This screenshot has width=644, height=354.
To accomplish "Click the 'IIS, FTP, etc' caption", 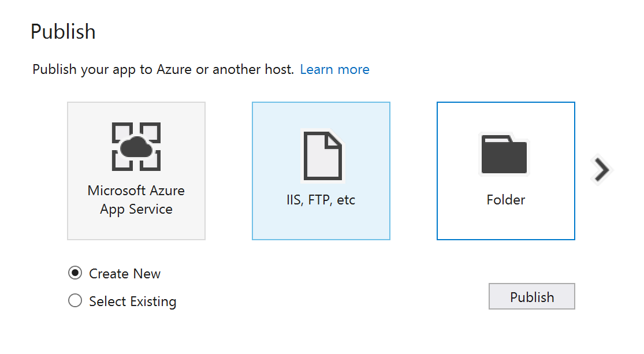I will tap(321, 200).
